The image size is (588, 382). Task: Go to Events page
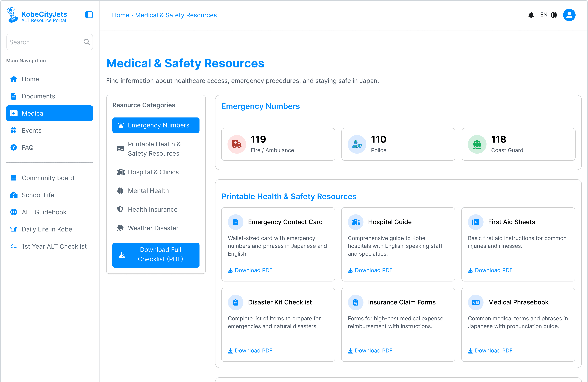tap(31, 130)
